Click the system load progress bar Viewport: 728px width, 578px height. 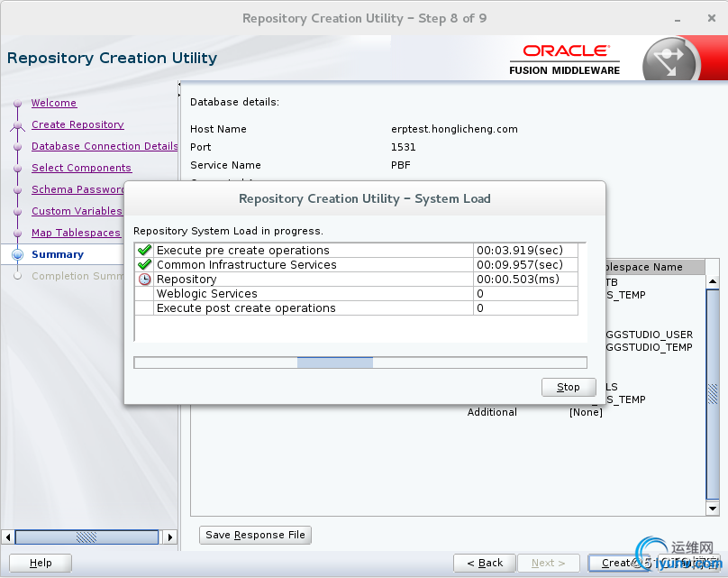pos(360,362)
